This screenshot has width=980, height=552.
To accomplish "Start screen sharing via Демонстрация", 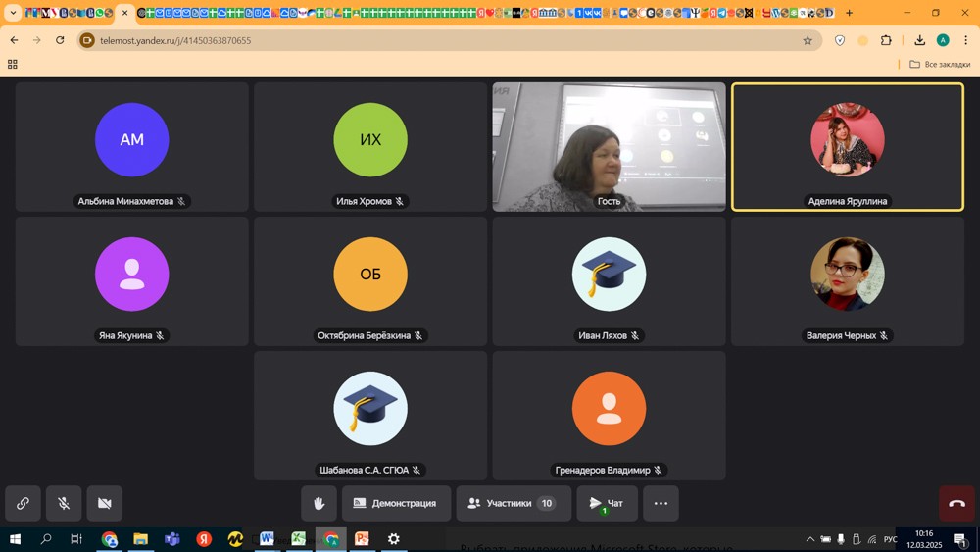I will point(396,503).
